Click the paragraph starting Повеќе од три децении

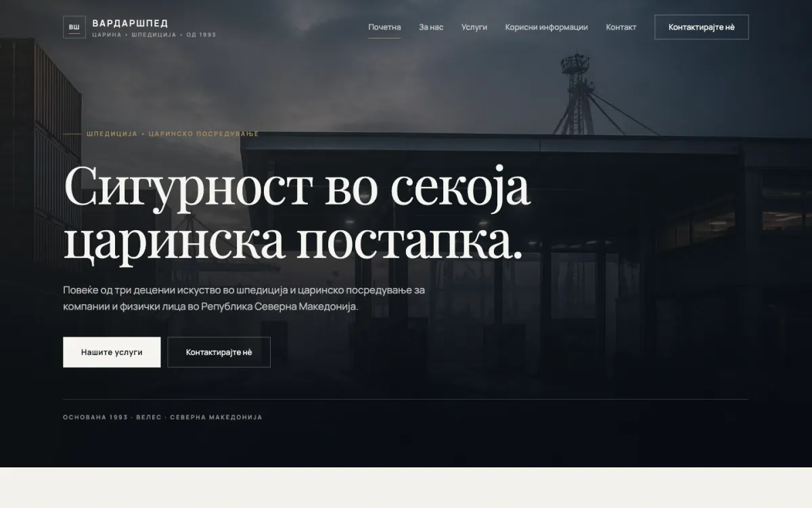point(244,298)
